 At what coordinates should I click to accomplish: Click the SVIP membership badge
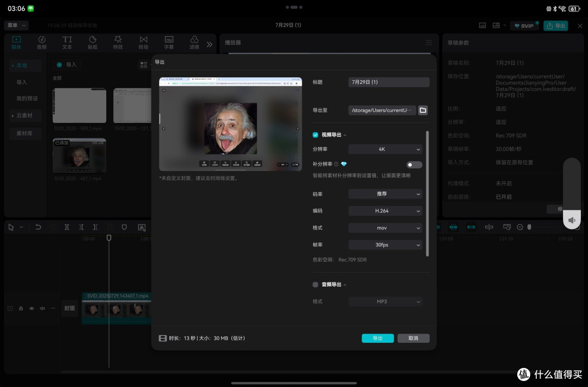pyautogui.click(x=524, y=26)
